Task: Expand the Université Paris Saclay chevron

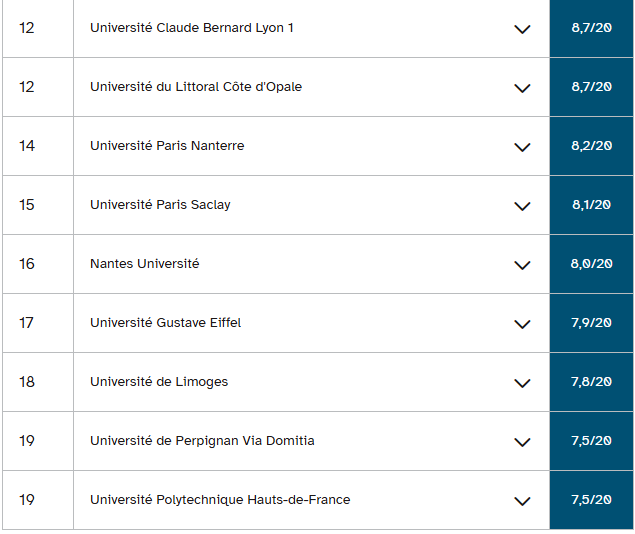Action: coord(521,206)
